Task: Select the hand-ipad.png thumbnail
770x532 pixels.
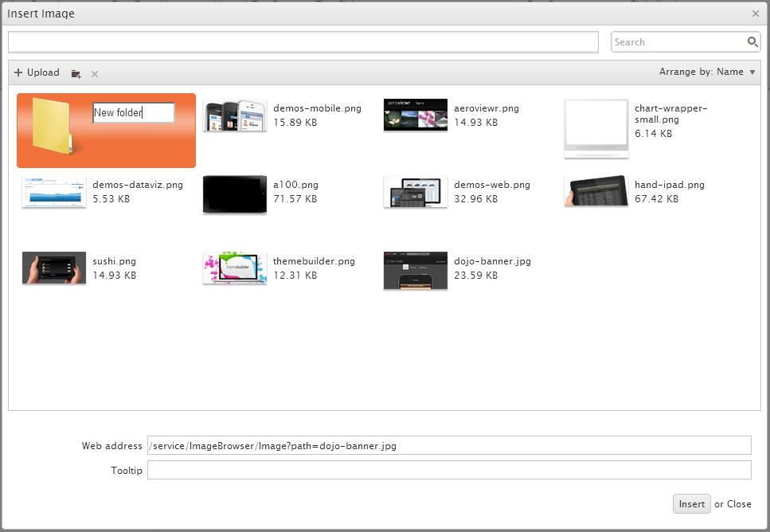Action: tap(596, 191)
